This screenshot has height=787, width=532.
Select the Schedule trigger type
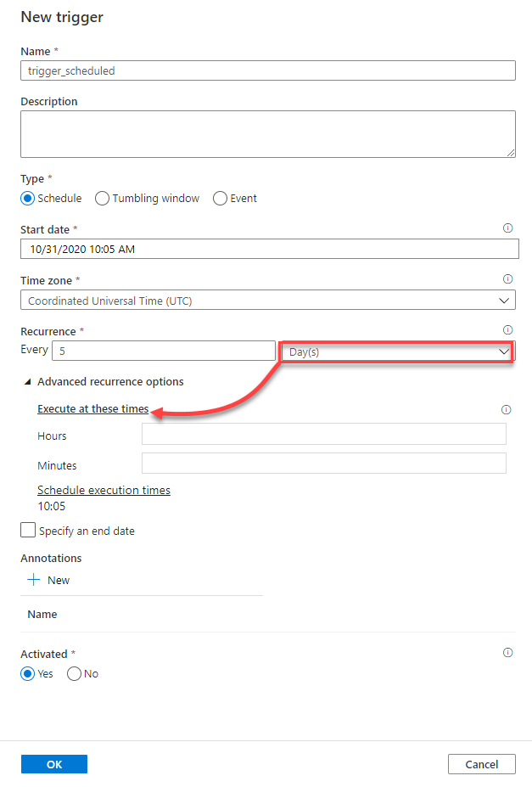click(29, 198)
